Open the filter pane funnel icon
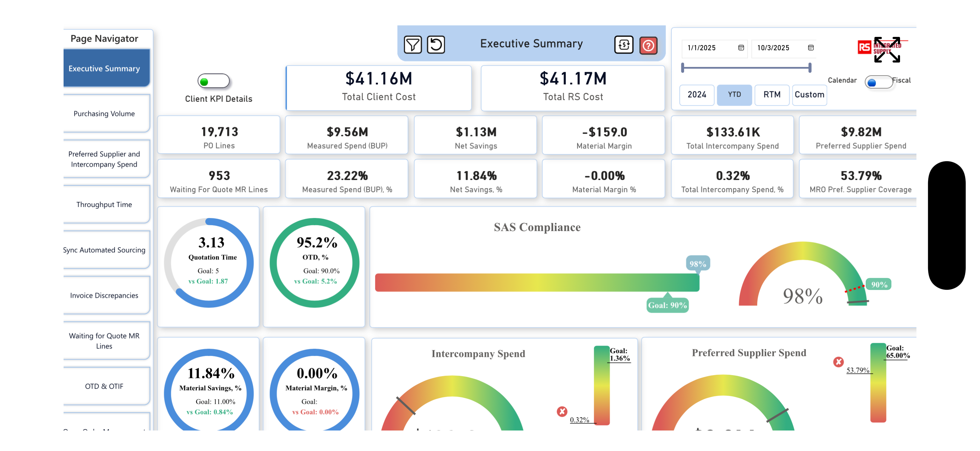This screenshot has height=451, width=980. tap(412, 45)
